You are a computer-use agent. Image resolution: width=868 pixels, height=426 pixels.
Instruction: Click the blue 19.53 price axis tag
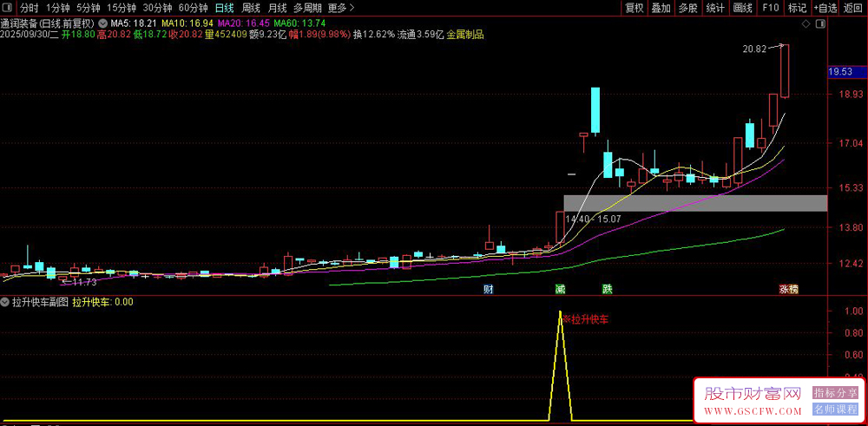click(x=847, y=71)
